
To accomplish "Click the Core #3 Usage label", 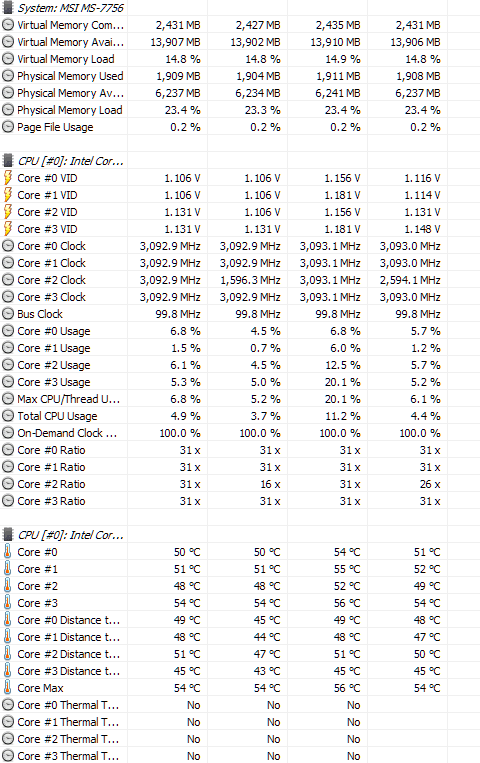I will [54, 382].
